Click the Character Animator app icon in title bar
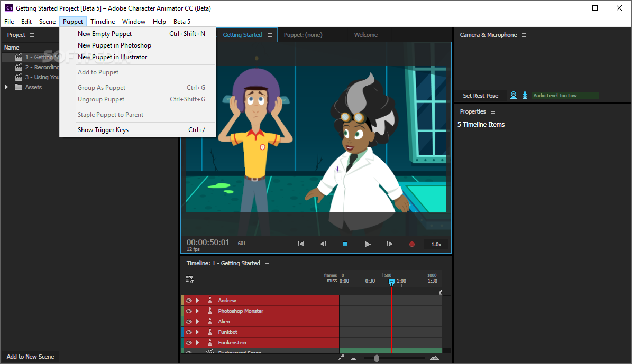This screenshot has width=632, height=364. (x=8, y=7)
